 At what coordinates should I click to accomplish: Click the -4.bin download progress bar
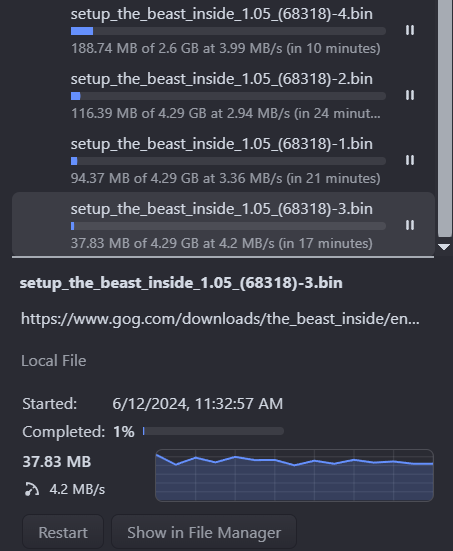[x=228, y=31]
